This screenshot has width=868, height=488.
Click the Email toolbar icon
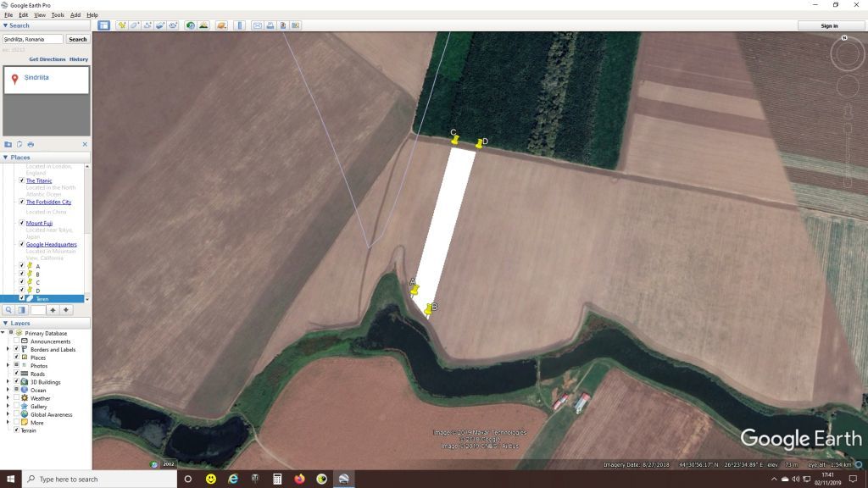(x=257, y=25)
